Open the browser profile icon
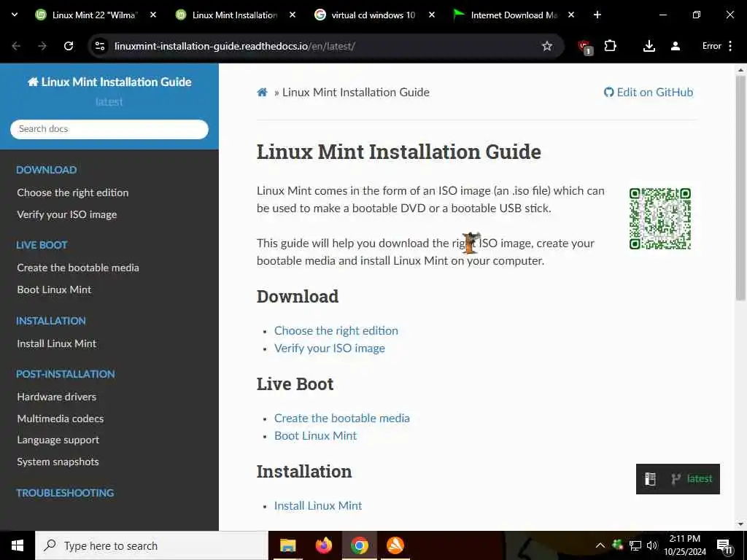 (x=675, y=46)
